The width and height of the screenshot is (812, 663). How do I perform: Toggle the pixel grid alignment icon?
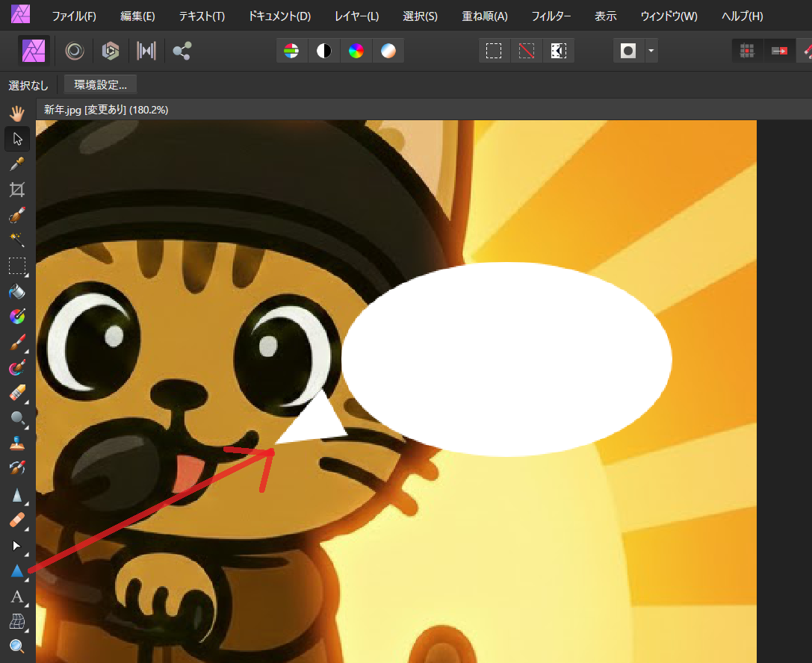tap(746, 51)
